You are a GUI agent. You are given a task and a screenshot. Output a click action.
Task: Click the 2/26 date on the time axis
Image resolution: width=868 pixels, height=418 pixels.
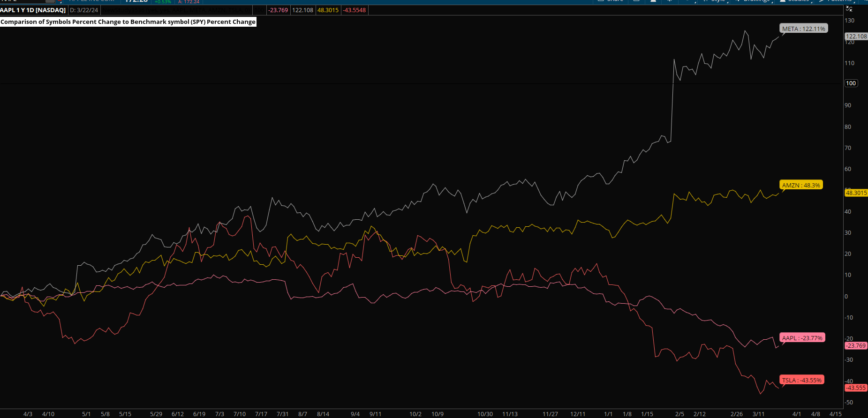737,414
